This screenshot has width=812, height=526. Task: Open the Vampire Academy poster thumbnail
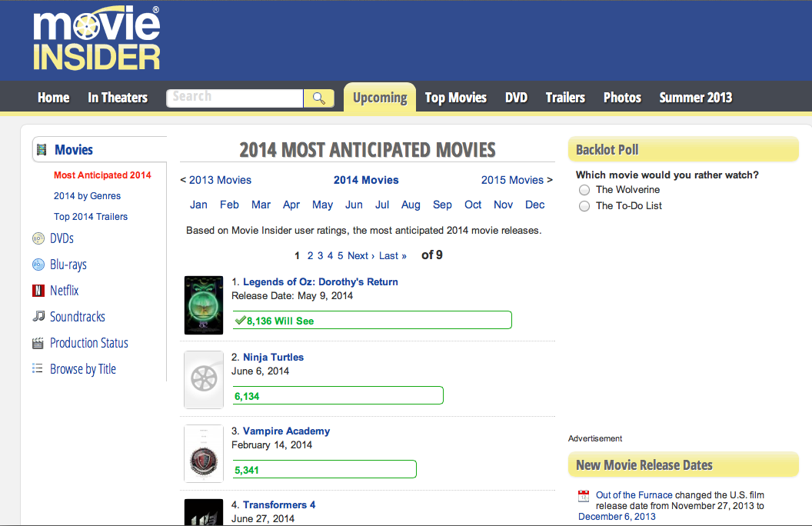click(x=204, y=454)
